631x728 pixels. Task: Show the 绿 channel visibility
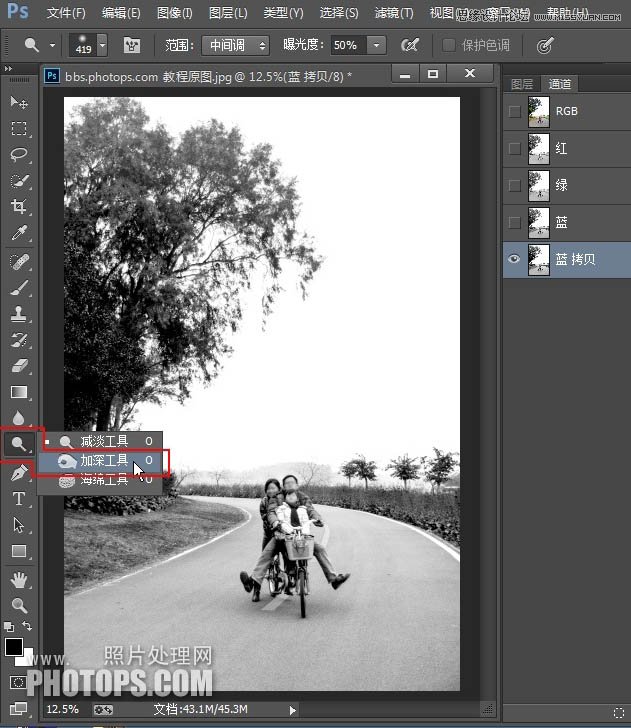tap(514, 185)
